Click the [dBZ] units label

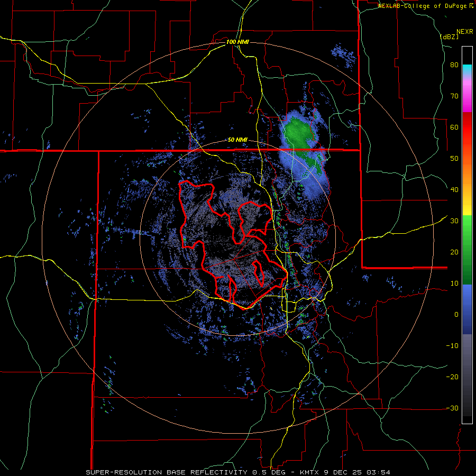click(448, 36)
